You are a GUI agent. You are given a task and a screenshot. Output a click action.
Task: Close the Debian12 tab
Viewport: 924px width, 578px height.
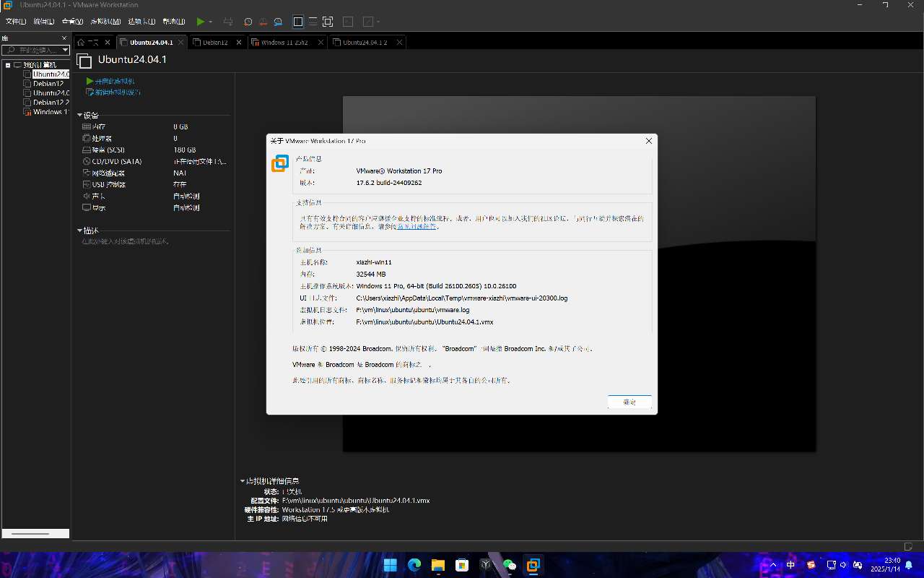point(237,43)
